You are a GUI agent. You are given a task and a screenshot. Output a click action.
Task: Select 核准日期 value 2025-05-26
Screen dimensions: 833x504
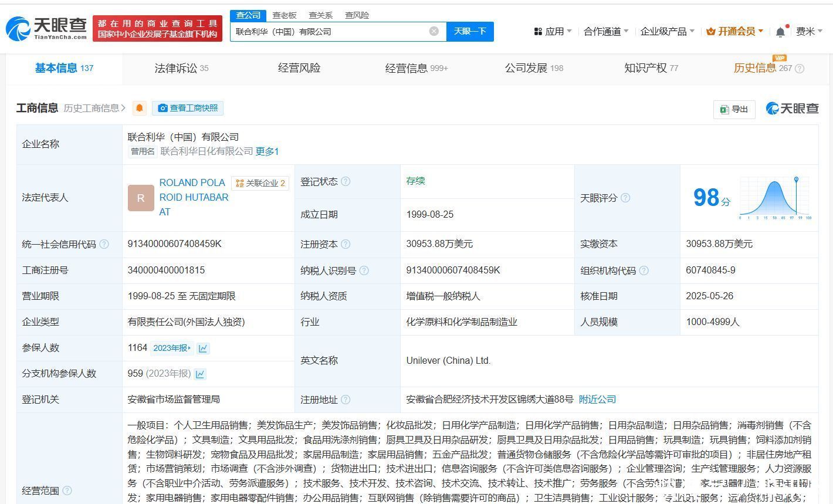[710, 296]
